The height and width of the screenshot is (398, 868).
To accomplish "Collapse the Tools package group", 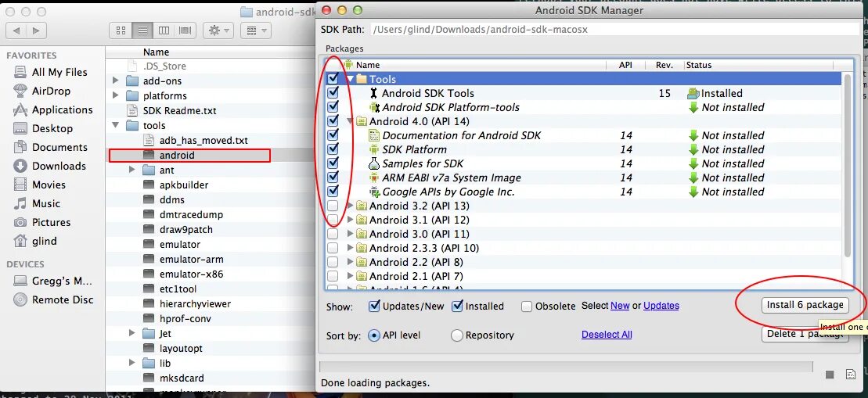I will (x=350, y=79).
